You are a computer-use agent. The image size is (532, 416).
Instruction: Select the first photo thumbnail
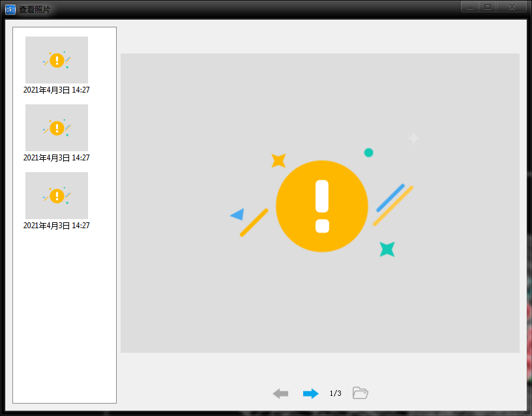click(57, 60)
